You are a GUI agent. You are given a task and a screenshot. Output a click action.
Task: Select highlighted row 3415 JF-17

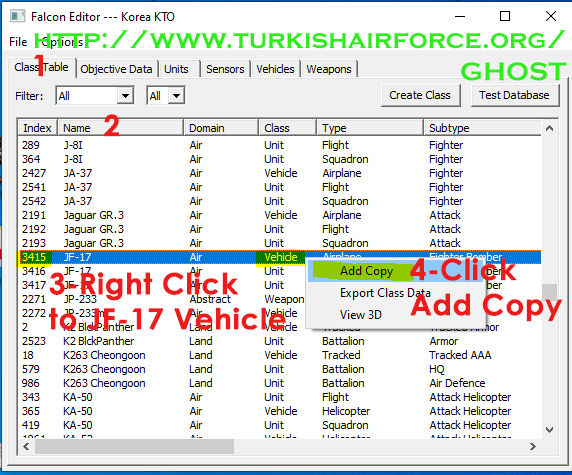coord(280,257)
